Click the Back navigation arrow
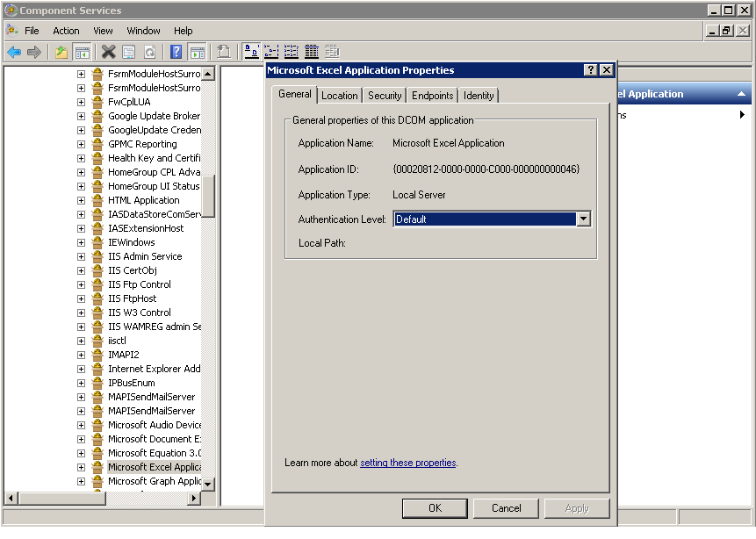 pos(15,51)
